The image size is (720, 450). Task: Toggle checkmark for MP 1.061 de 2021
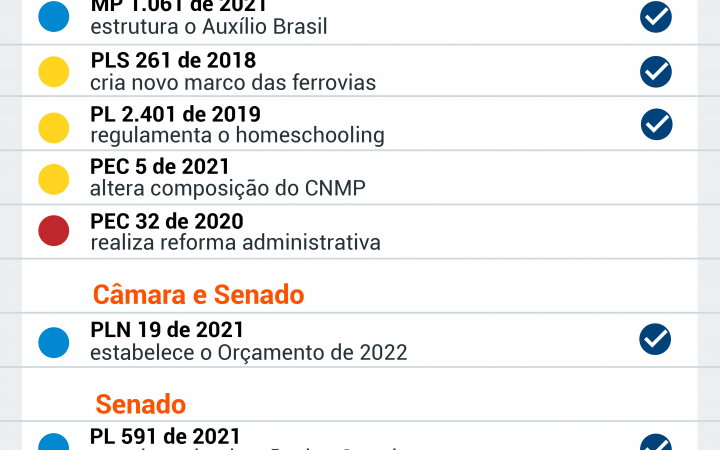(x=656, y=16)
